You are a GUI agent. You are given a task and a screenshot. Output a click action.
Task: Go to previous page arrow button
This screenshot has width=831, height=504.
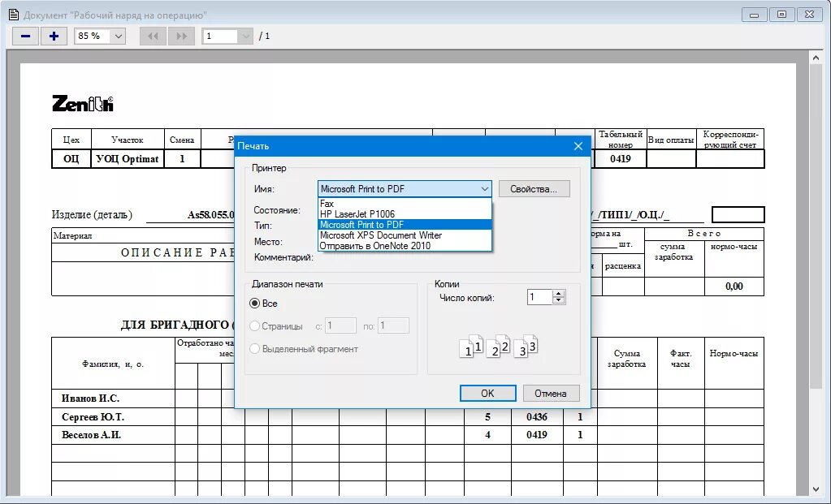pos(153,36)
